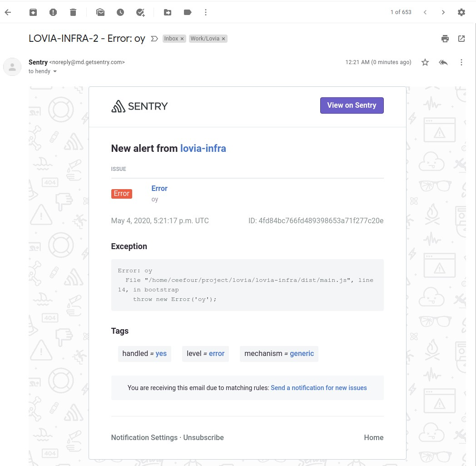Click the Unsubscribe link

(203, 437)
